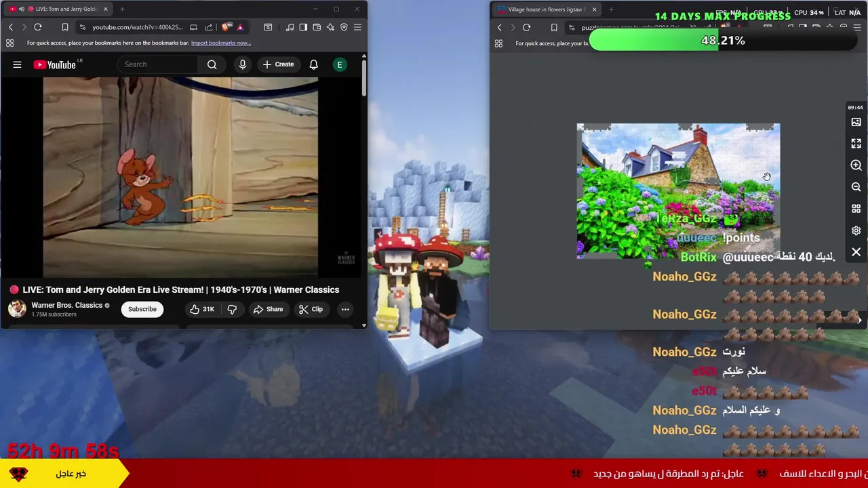Mute the Tom and Jerry tab audio icon
868x488 pixels.
[21, 9]
